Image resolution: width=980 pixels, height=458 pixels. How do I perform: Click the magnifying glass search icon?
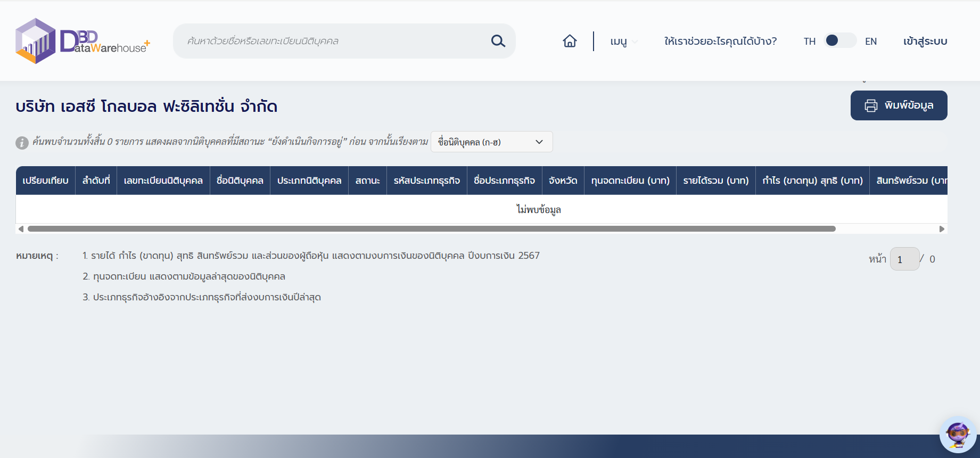[x=498, y=41]
